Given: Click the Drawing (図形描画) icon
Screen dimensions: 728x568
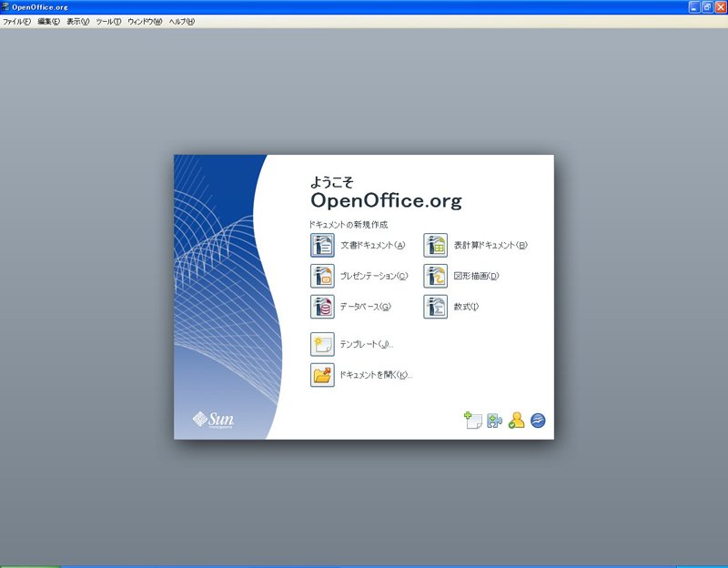Looking at the screenshot, I should [x=436, y=276].
